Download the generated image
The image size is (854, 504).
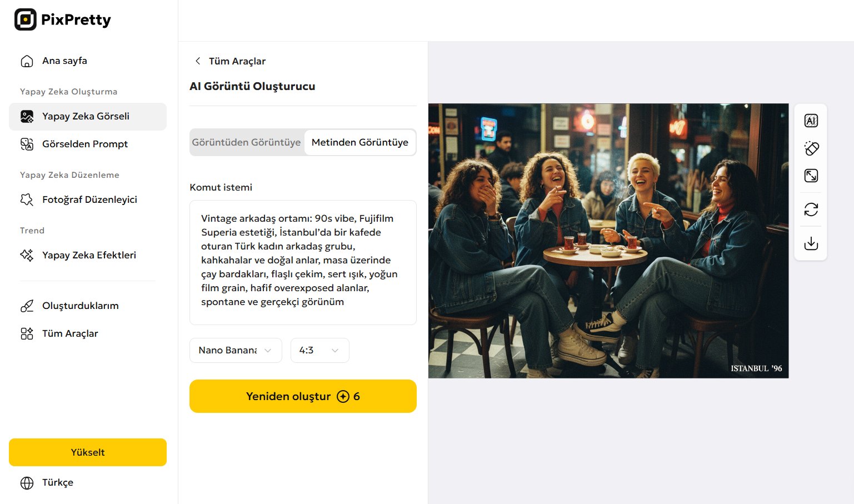(811, 243)
